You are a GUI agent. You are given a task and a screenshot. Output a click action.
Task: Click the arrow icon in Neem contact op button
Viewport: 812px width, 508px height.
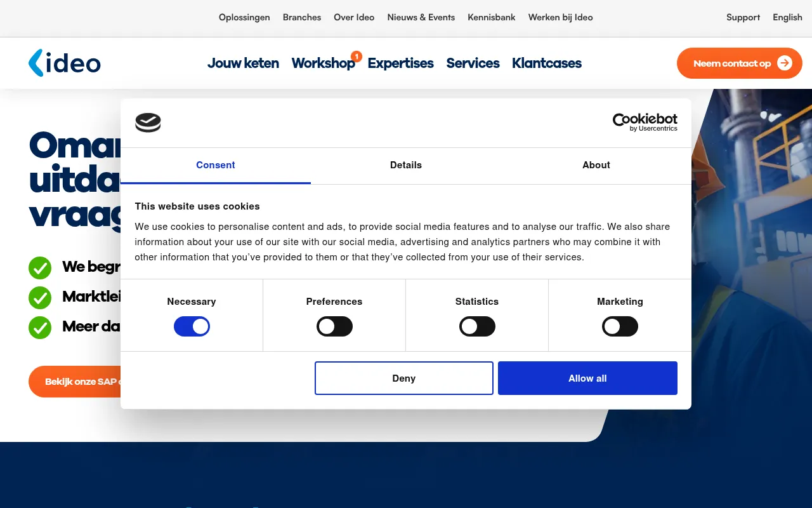click(x=785, y=63)
